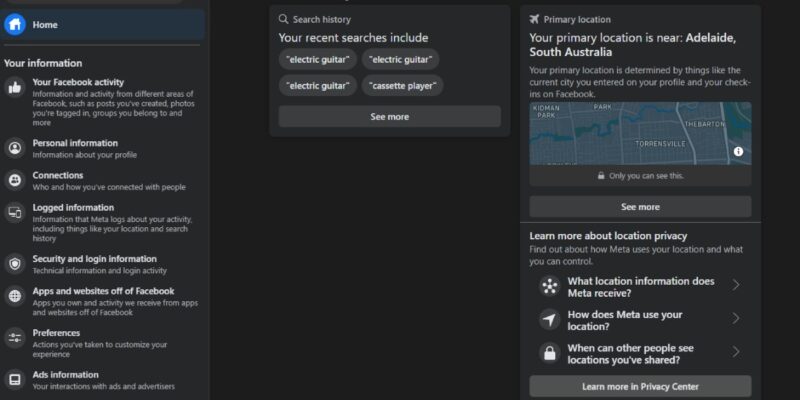Image resolution: width=800 pixels, height=400 pixels.
Task: Open the Ads information menu item
Action: [x=66, y=375]
